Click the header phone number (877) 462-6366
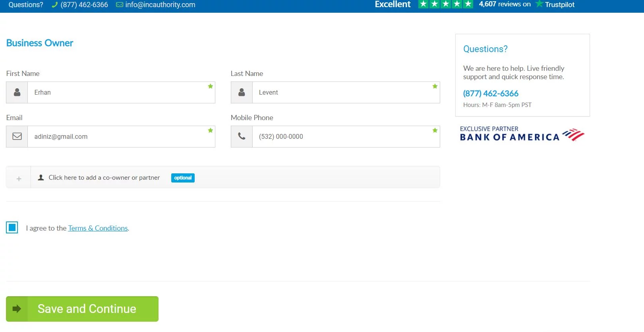644x332 pixels. click(x=84, y=5)
